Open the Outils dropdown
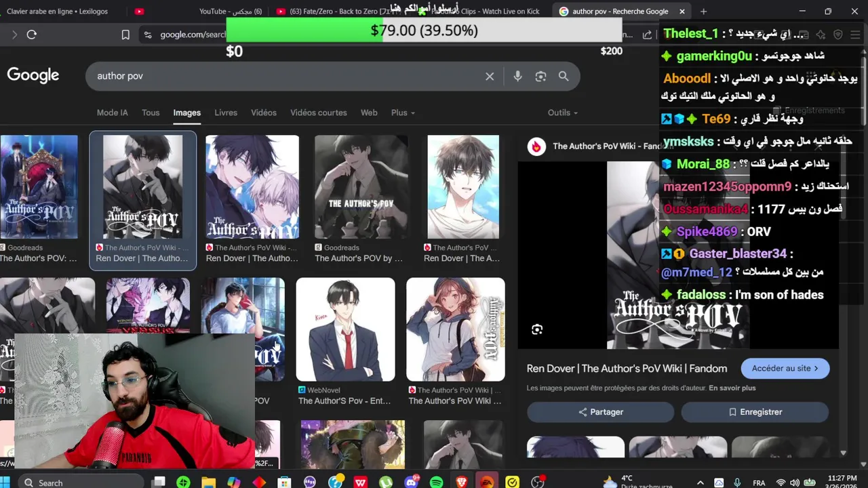The height and width of the screenshot is (488, 868). 563,113
